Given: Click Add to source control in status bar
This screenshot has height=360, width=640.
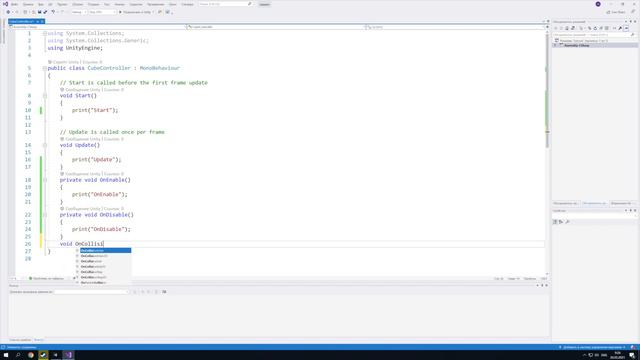Looking at the screenshot, I should click(x=592, y=347).
